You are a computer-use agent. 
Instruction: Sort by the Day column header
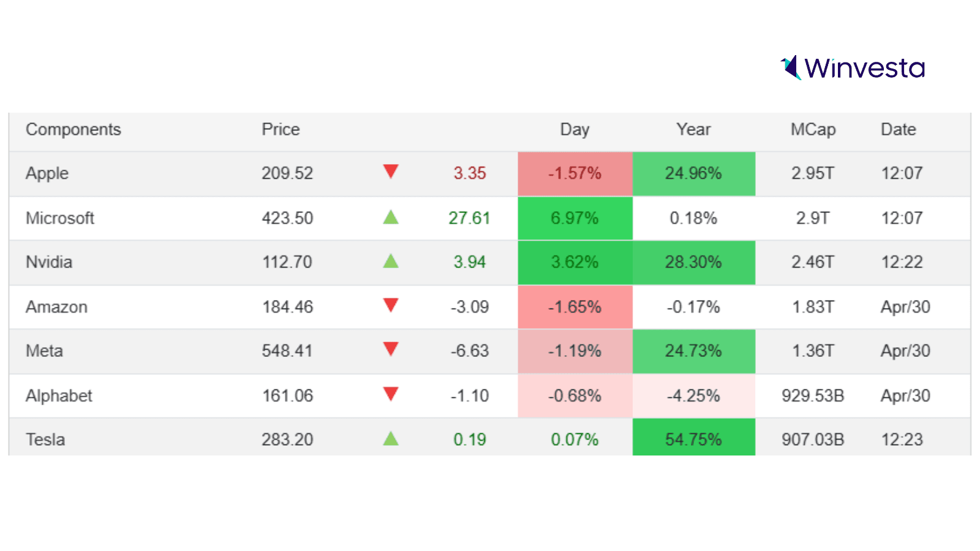[x=575, y=130]
